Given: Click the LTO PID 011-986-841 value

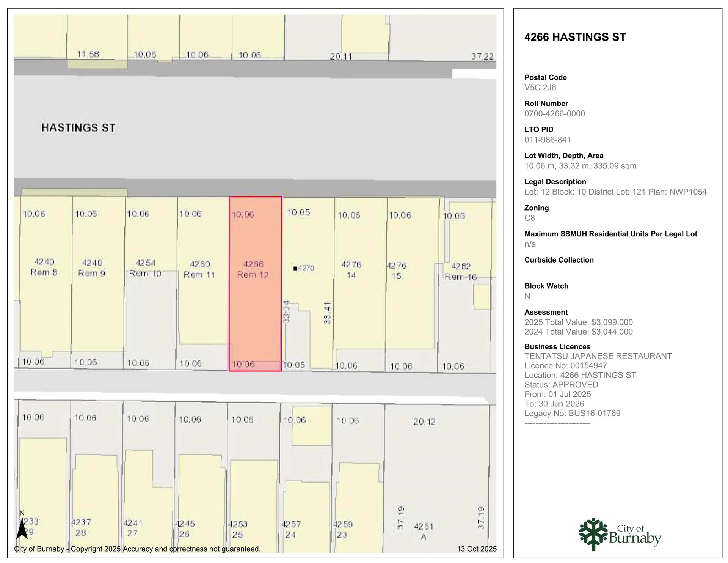Looking at the screenshot, I should 547,140.
